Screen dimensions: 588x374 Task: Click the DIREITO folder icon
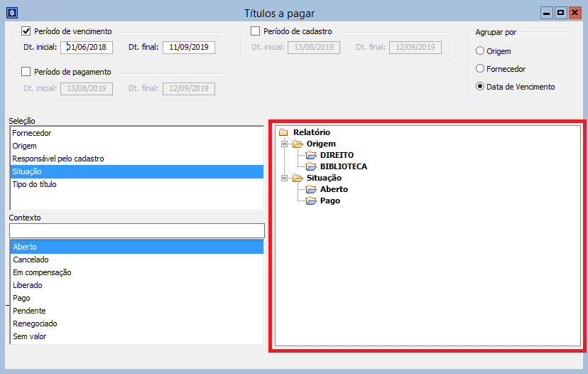(310, 155)
